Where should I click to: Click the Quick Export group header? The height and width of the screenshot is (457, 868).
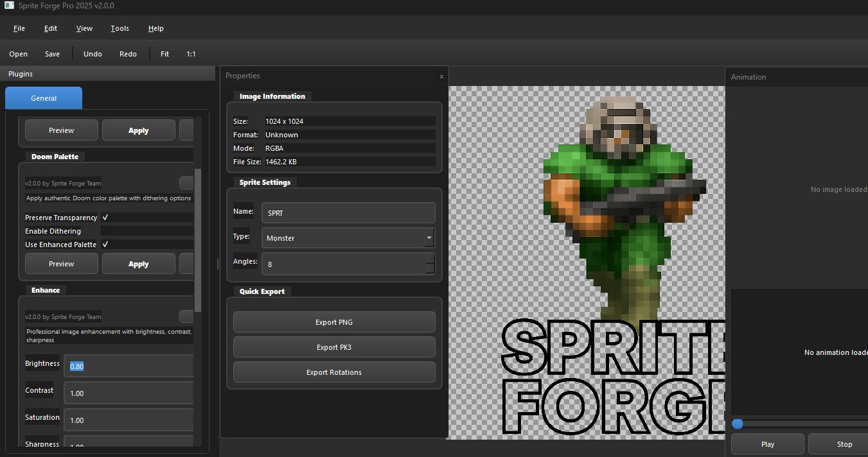(262, 291)
